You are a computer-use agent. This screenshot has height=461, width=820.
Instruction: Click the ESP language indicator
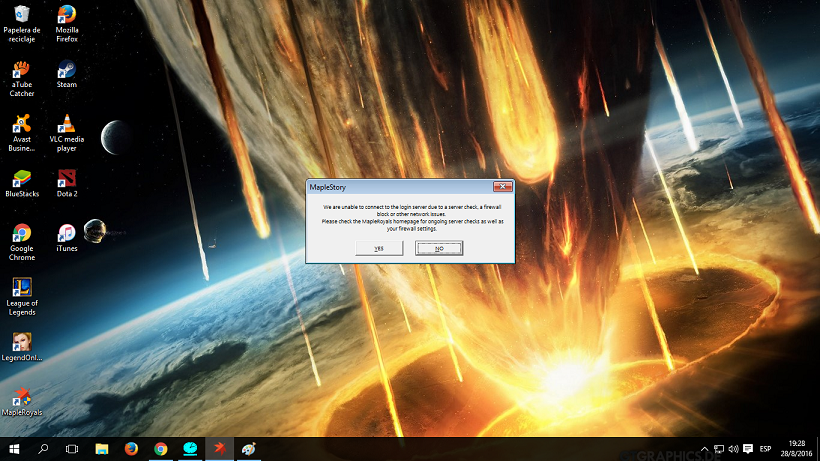coord(765,449)
